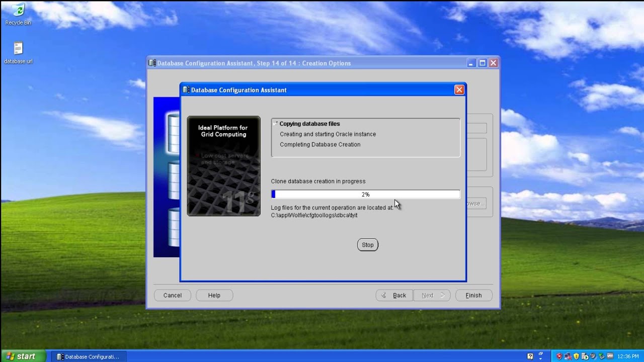
Task: Click the red security shield tray icon
Action: 559,356
